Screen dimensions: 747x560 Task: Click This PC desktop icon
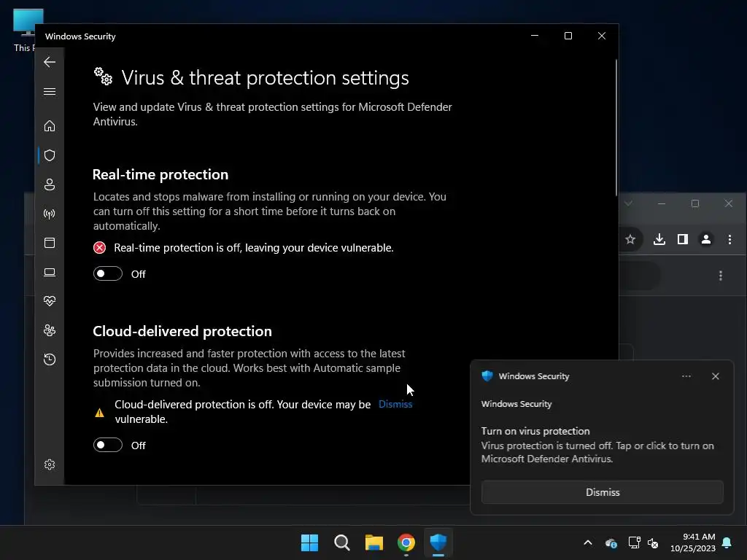(25, 30)
